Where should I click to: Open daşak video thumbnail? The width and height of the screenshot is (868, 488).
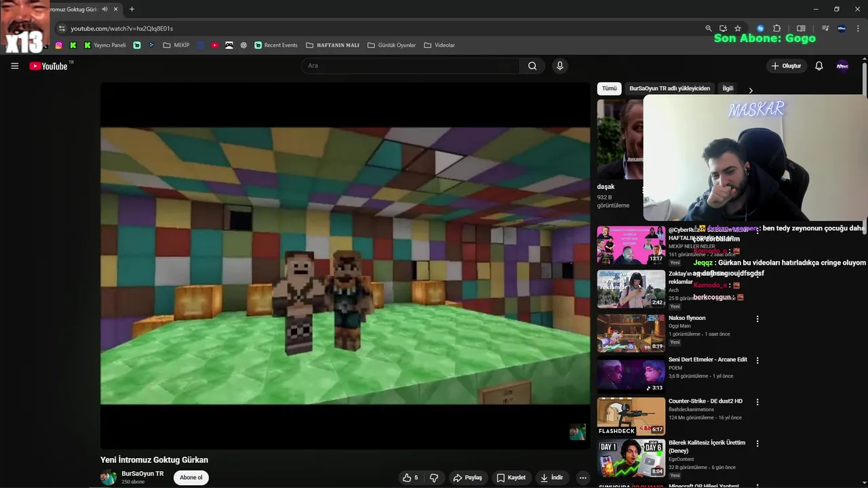click(x=620, y=139)
